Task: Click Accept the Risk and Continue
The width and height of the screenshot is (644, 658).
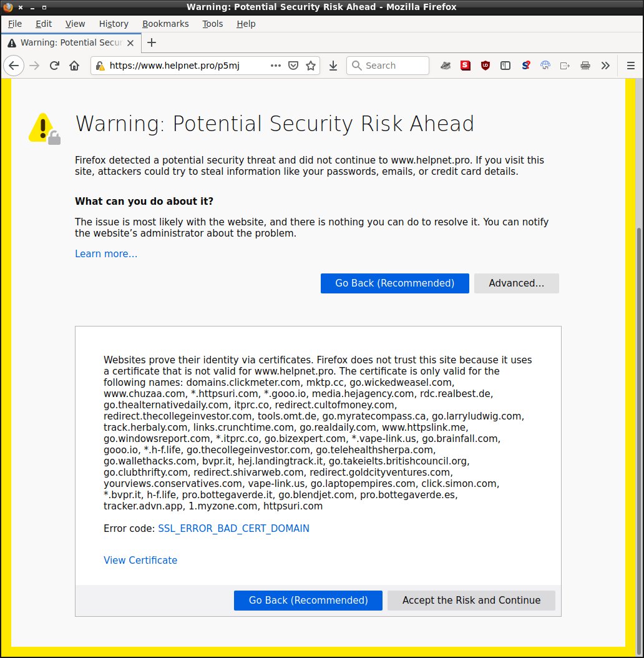Action: (471, 601)
